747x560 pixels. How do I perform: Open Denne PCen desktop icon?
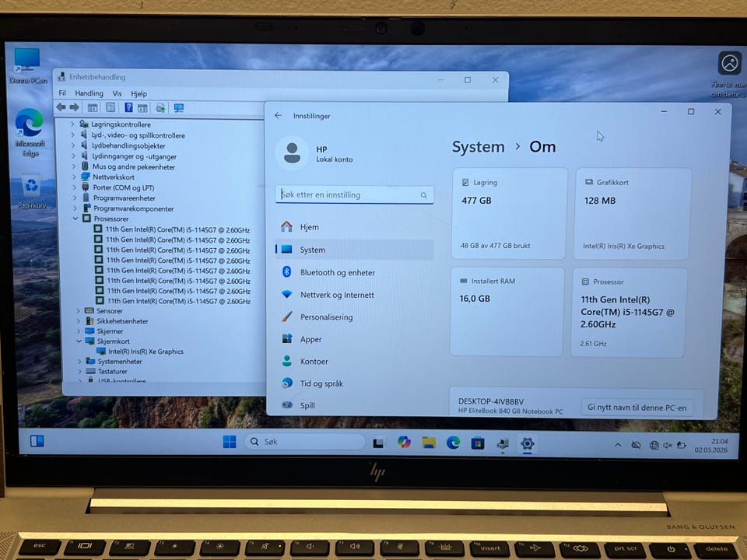[28, 65]
